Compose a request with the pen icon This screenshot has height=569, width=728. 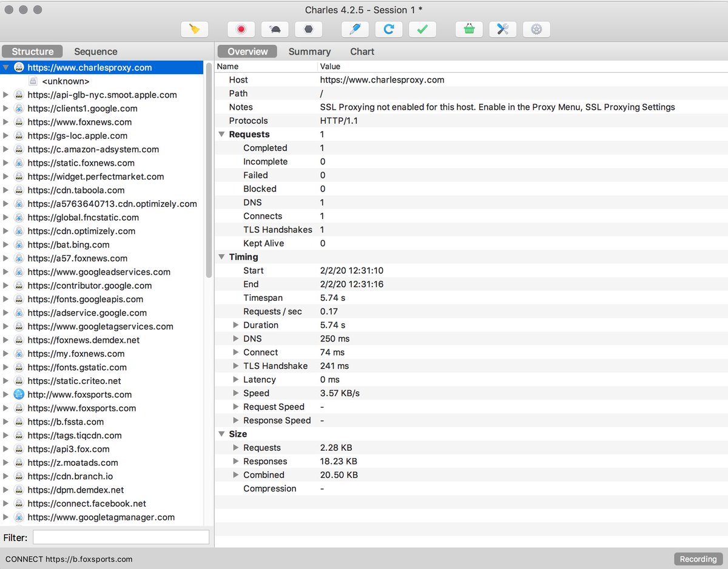point(355,29)
